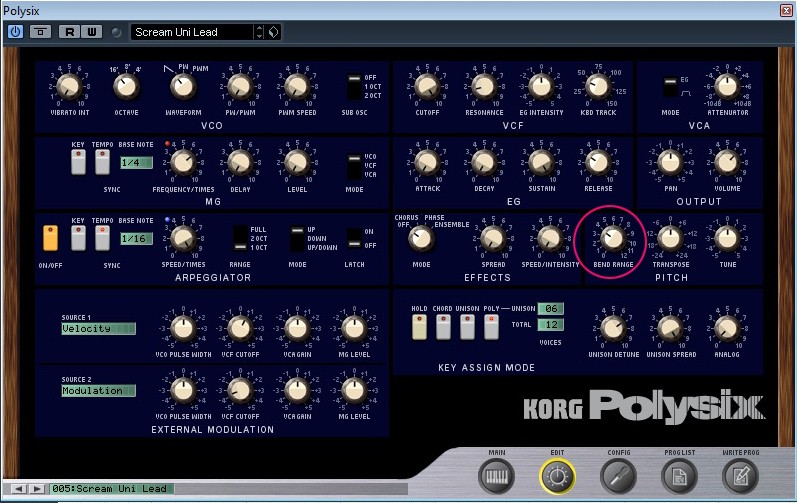Click Source 2 MG LEVEL modulation knob

tap(354, 390)
